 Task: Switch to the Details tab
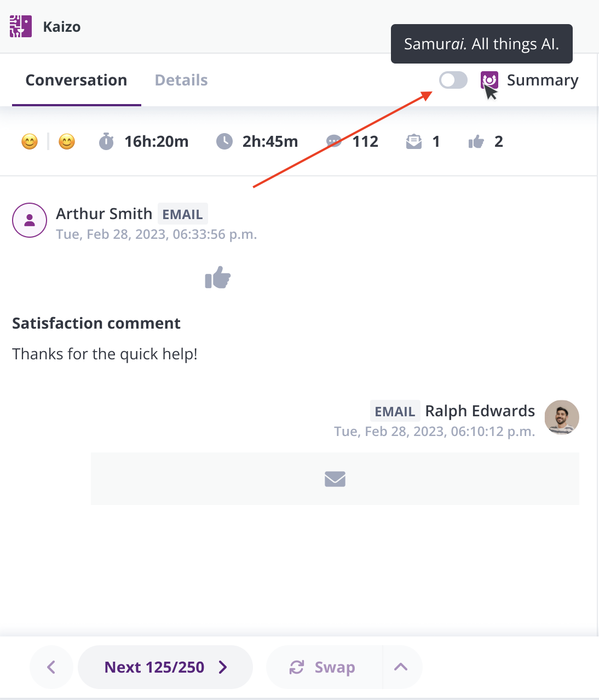(x=181, y=80)
